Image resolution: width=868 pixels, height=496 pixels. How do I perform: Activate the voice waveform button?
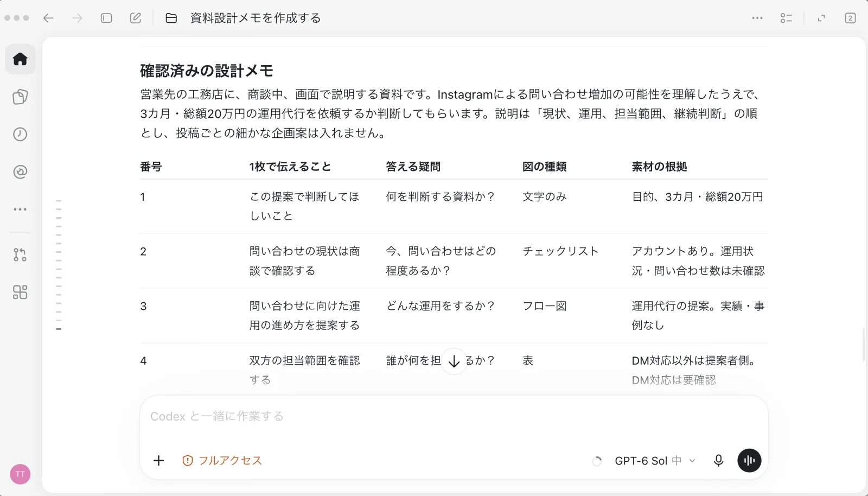[749, 461]
